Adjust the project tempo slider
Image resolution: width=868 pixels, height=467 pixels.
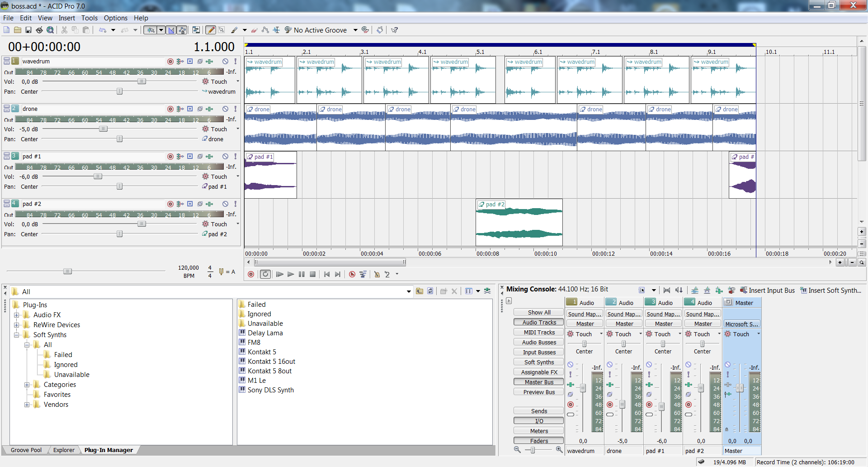(67, 271)
